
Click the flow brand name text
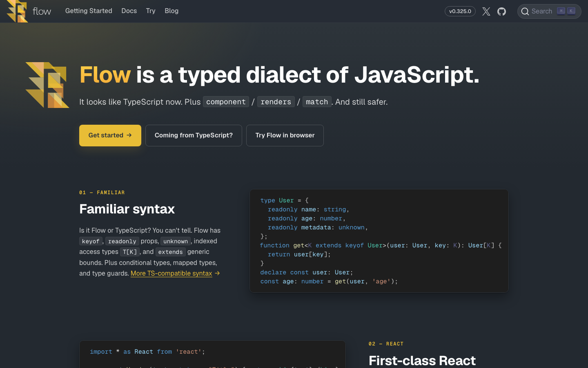click(42, 11)
